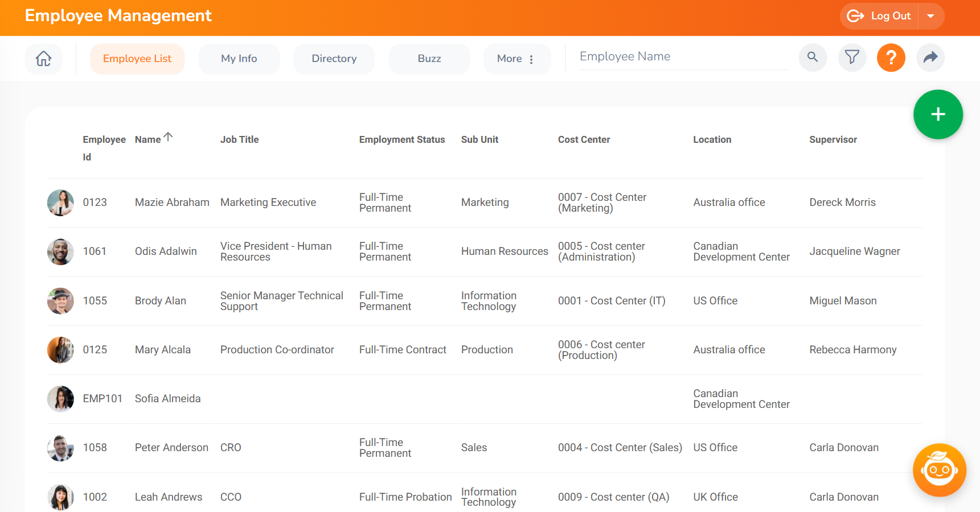The image size is (980, 512).
Task: Open the filter funnel icon
Action: (x=852, y=57)
